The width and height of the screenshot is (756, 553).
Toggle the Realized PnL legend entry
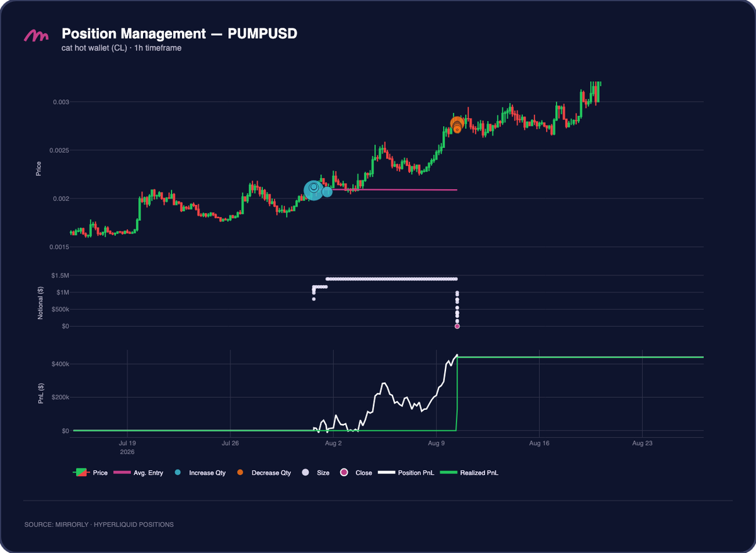tap(469, 472)
